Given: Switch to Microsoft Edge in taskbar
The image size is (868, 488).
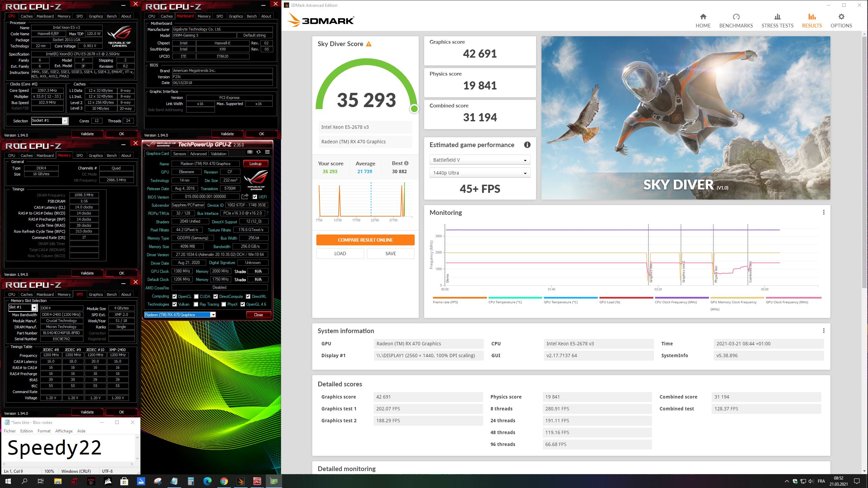Looking at the screenshot, I should [207, 481].
